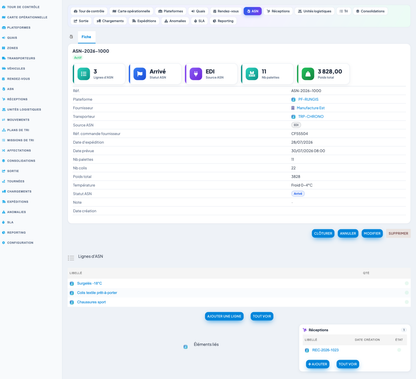Open Réceptions top navigation pill

[x=278, y=11]
